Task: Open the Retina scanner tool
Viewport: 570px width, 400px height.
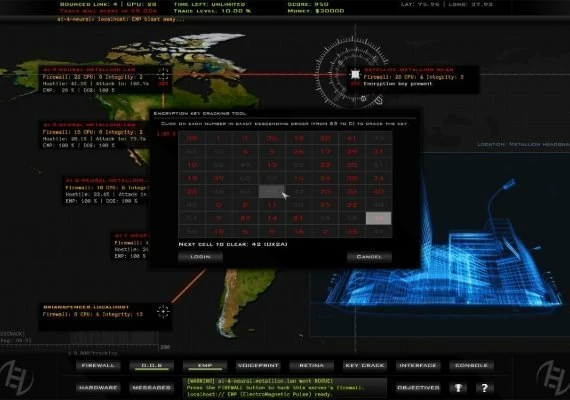Action: [x=312, y=365]
